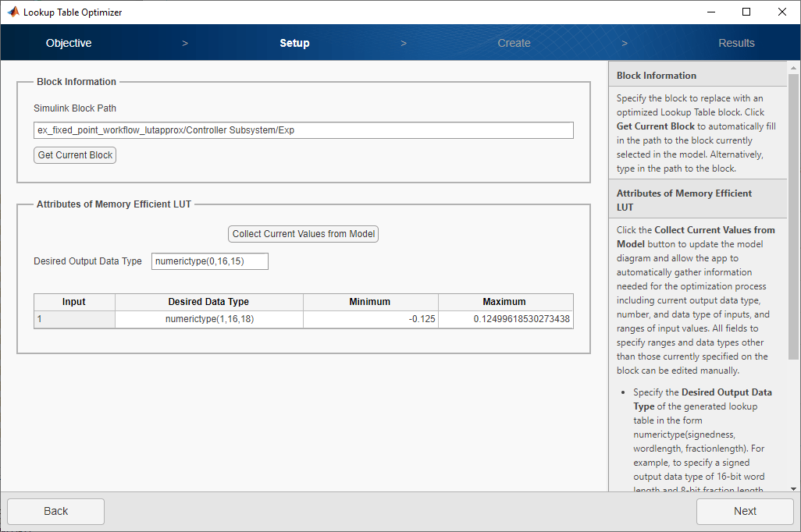This screenshot has width=801, height=532.
Task: Click the Simulink Block Path label
Action: click(75, 108)
